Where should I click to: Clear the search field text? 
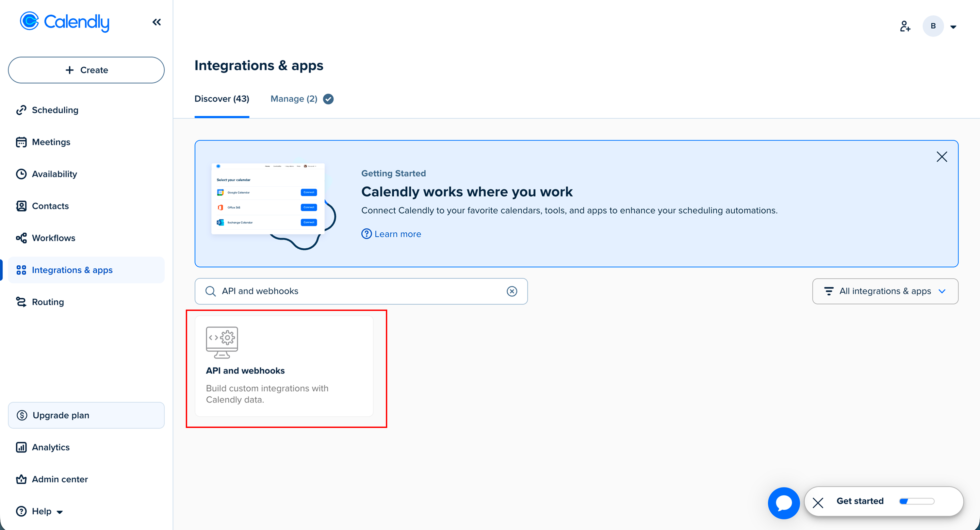coord(512,291)
